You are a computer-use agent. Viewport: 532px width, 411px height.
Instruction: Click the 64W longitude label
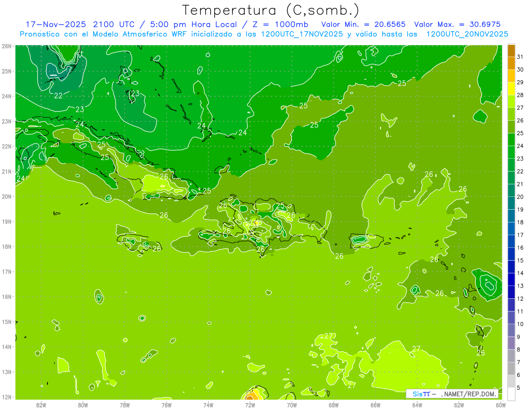(417, 405)
